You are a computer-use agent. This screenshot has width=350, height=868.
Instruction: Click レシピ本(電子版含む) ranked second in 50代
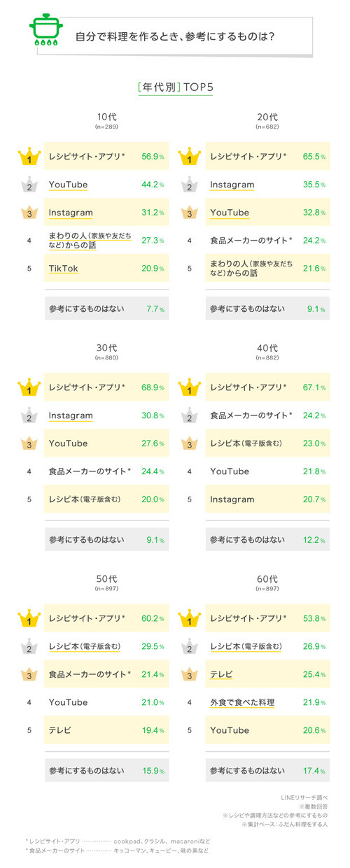coord(84,646)
